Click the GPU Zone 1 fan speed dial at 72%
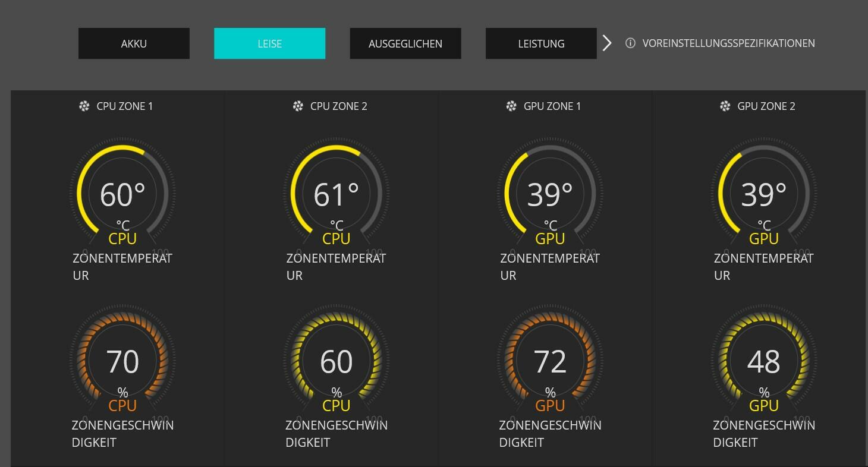Screen dimensions: 868x467 [550, 360]
